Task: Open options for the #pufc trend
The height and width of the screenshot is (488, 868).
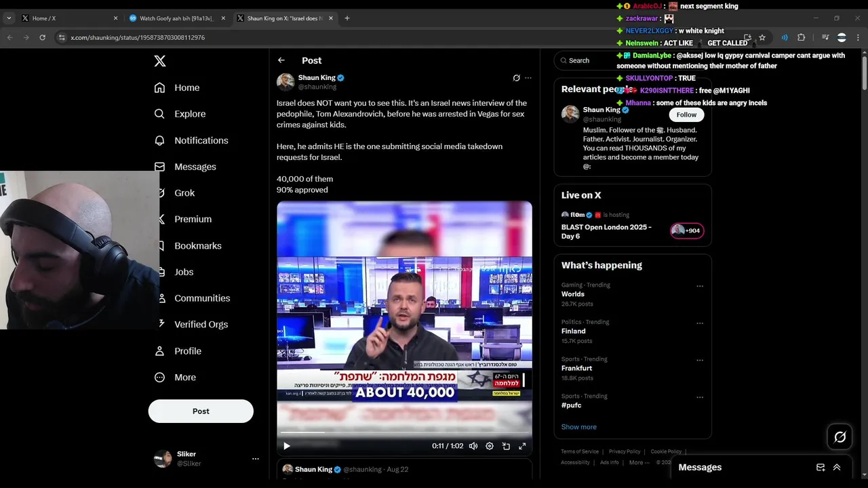Action: pyautogui.click(x=700, y=397)
